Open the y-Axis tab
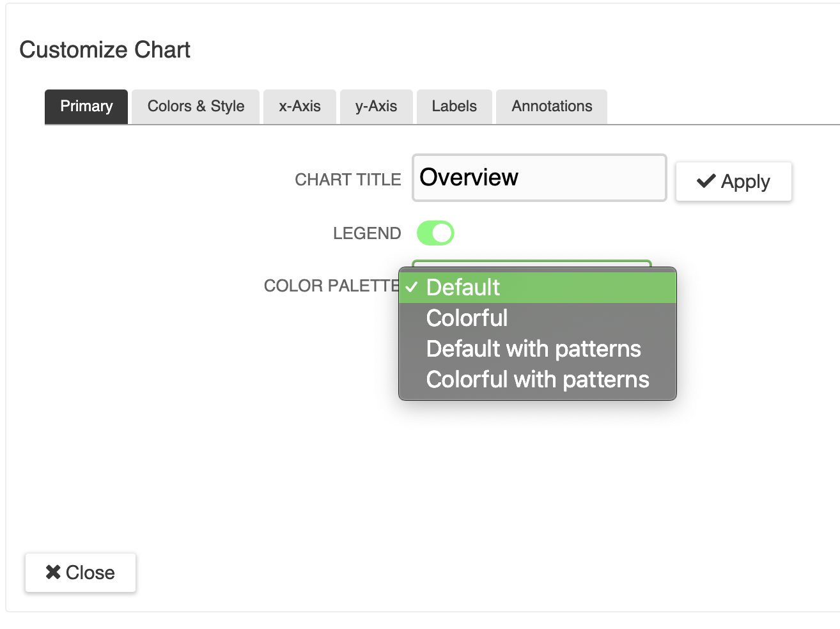This screenshot has height=629, width=840. (376, 106)
